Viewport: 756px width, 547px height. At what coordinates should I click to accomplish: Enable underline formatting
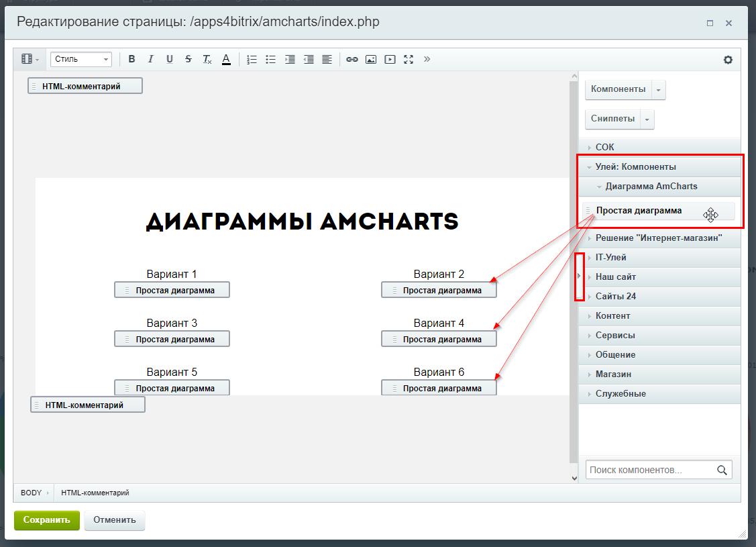coord(169,59)
